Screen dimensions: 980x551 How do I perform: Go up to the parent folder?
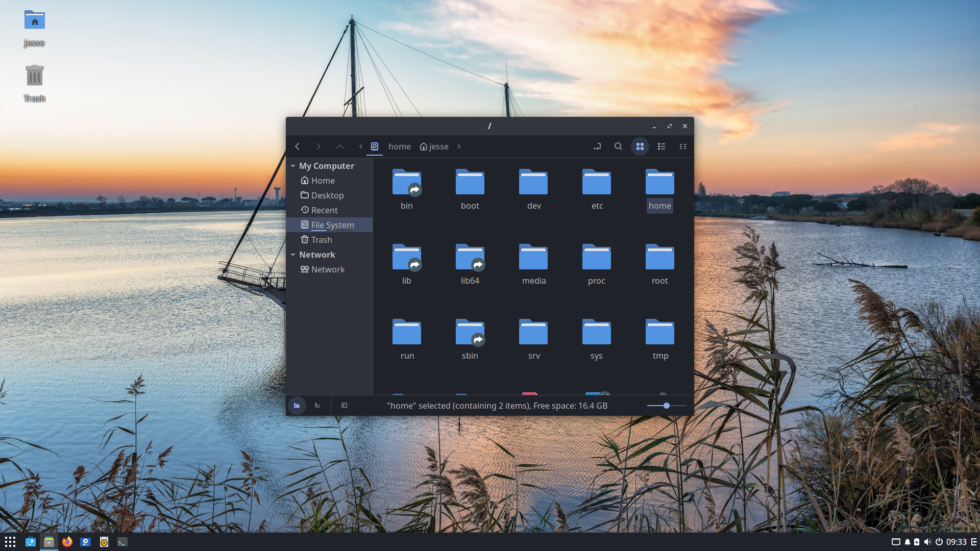339,146
